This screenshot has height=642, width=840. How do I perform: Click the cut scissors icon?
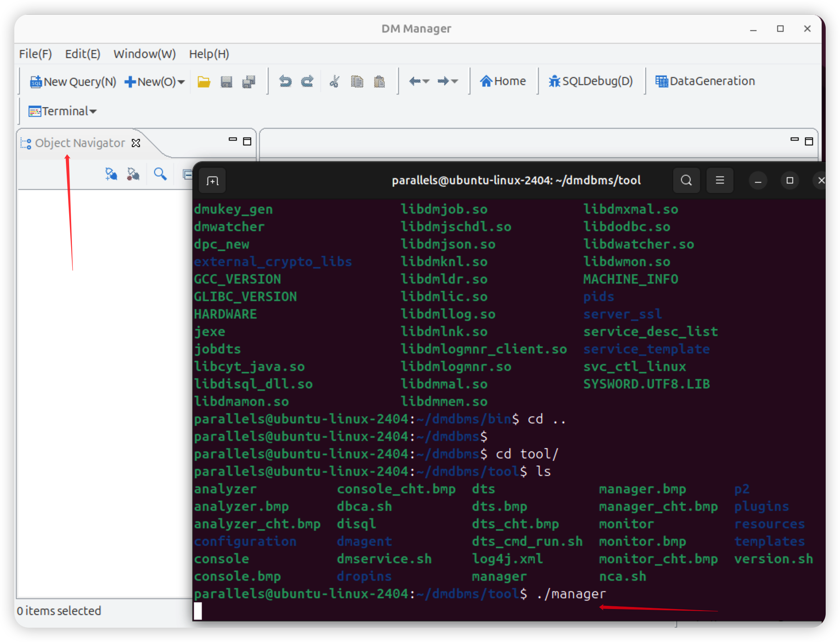tap(335, 81)
